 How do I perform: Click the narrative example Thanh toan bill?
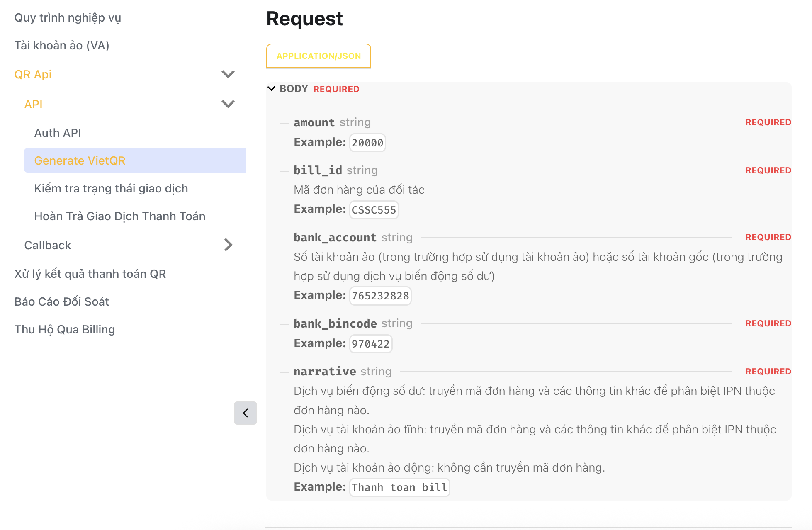tap(399, 487)
